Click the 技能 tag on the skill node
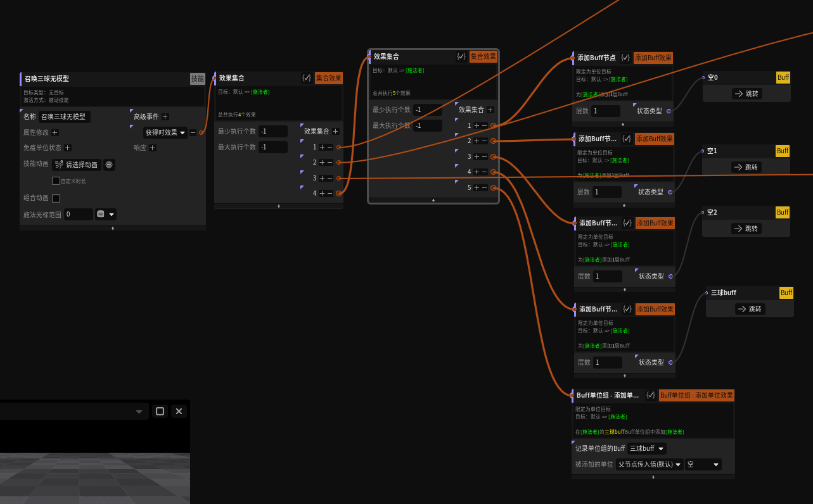The image size is (813, 504). (198, 79)
